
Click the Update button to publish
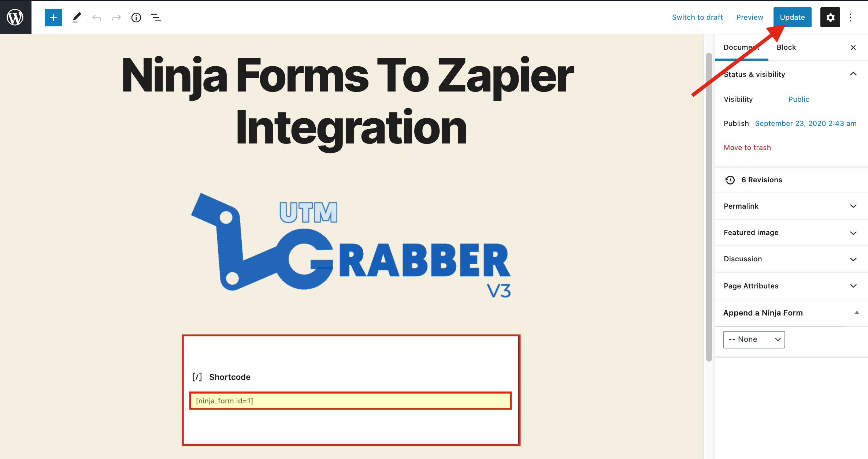click(792, 16)
